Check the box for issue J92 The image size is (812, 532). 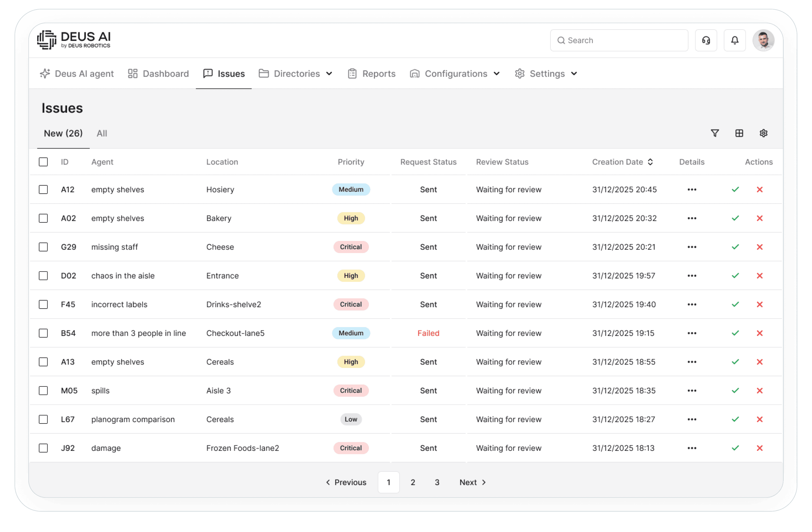43,448
